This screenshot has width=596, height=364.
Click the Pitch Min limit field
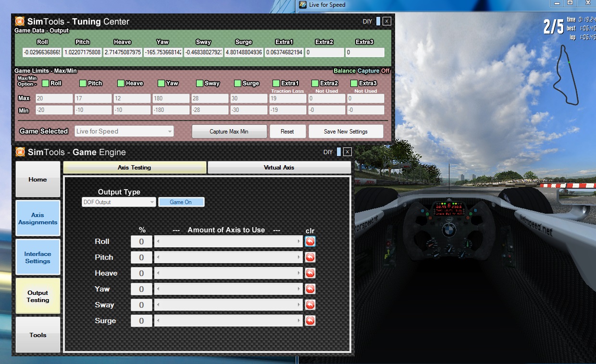point(92,110)
